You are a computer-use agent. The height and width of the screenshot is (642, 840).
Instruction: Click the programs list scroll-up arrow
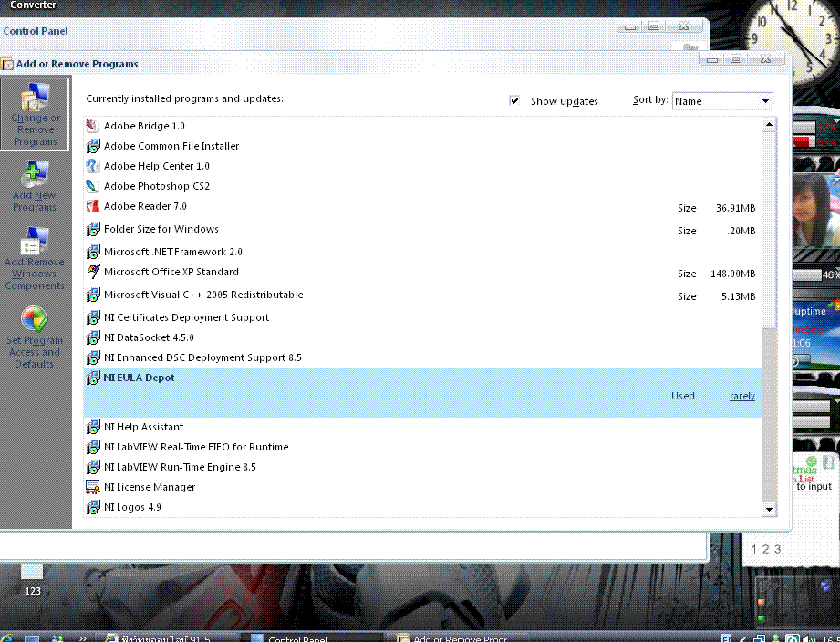769,125
